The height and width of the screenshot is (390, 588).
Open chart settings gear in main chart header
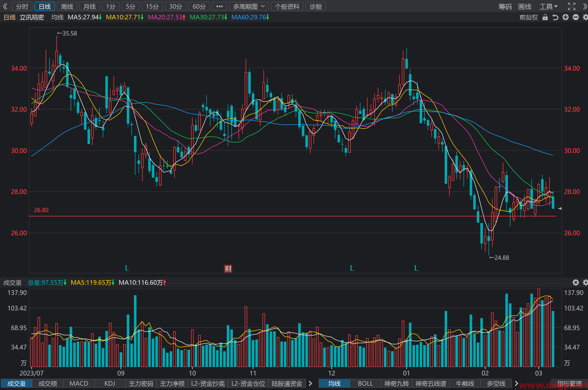click(585, 17)
